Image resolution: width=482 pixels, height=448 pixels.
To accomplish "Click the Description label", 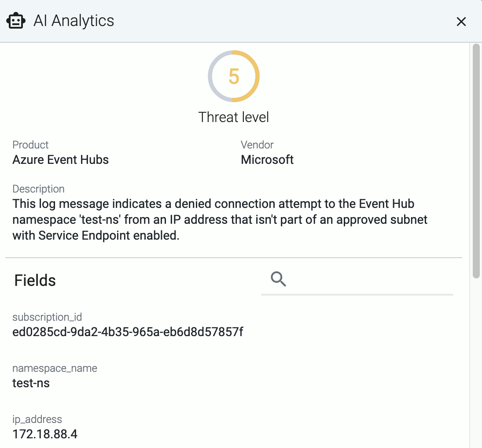I will pyautogui.click(x=38, y=189).
